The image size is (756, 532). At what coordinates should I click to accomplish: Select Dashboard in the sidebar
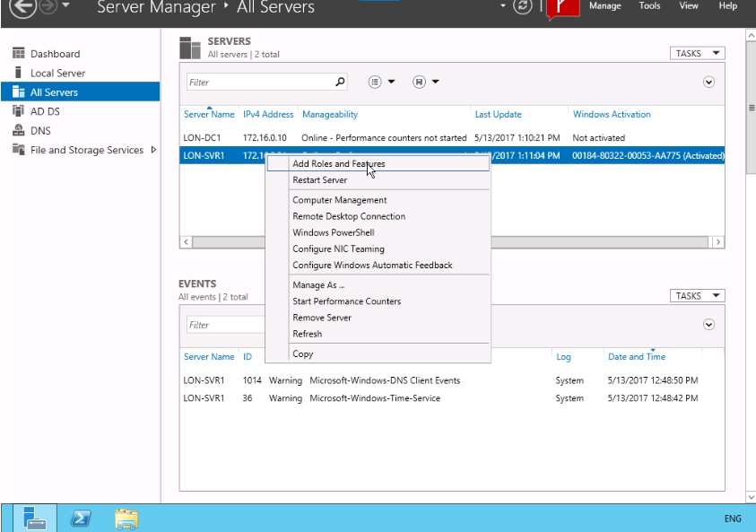[55, 54]
